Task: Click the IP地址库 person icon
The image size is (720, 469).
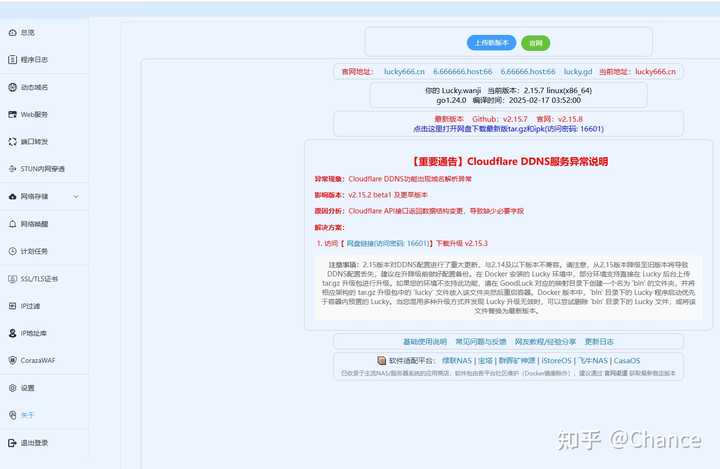Action: [12, 333]
